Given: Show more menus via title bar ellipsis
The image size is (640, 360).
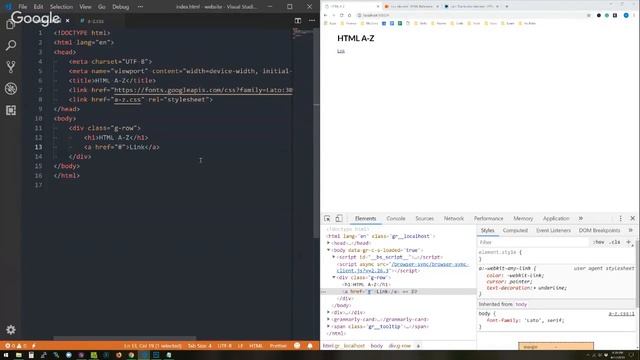Looking at the screenshot, I should pos(140,7).
